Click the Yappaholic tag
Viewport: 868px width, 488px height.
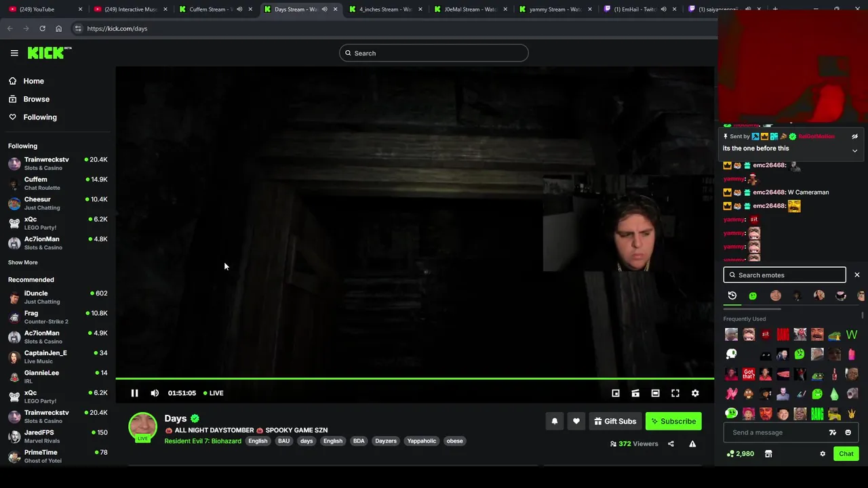point(422,441)
